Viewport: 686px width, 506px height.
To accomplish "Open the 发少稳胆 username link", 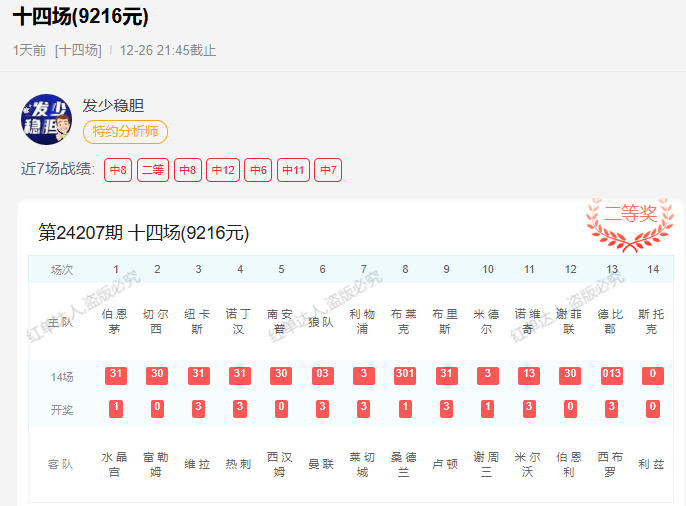I will tap(114, 106).
